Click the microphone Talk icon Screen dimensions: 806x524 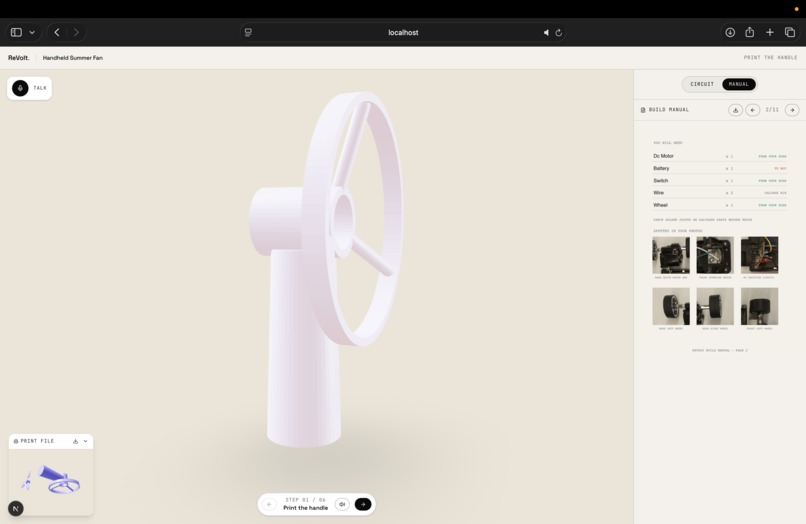tap(20, 88)
